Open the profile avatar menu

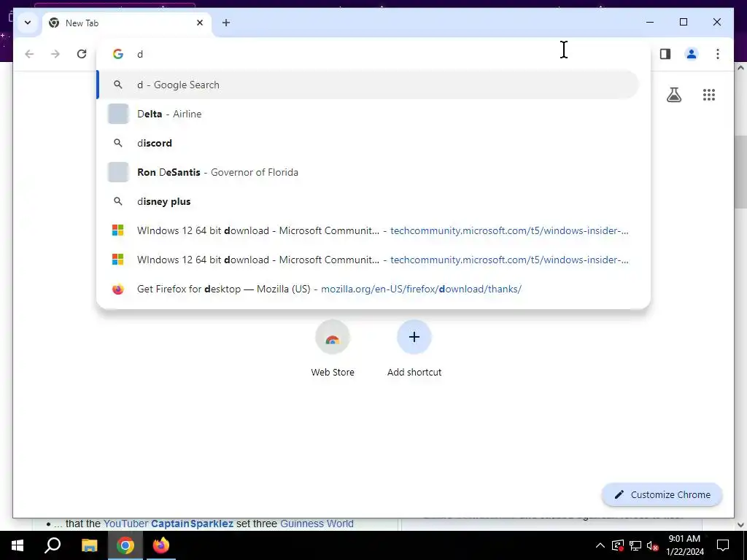coord(692,54)
